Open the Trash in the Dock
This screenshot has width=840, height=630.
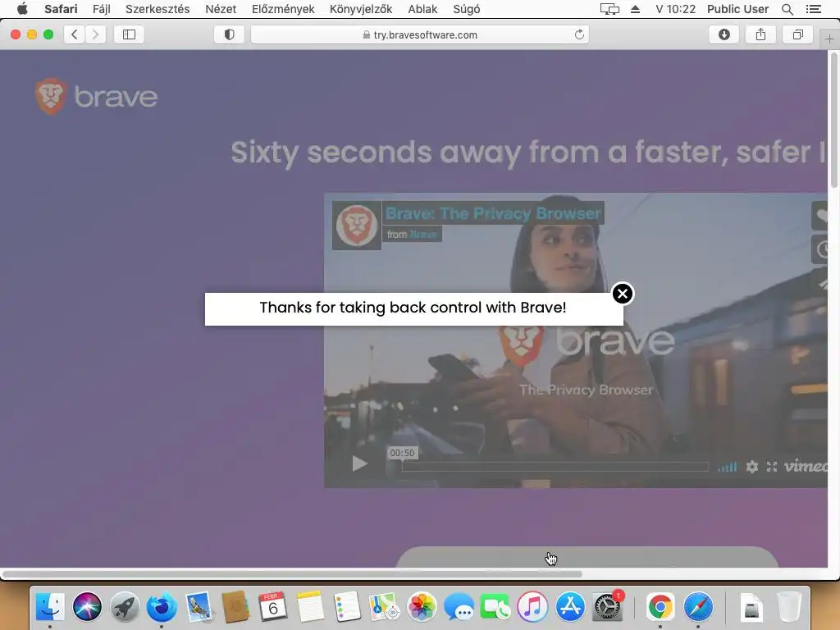788,607
